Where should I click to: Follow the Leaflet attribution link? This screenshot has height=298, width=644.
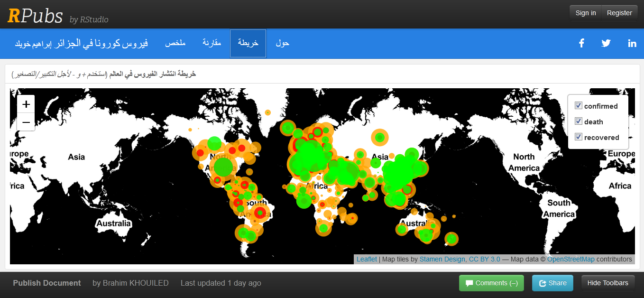pyautogui.click(x=367, y=259)
